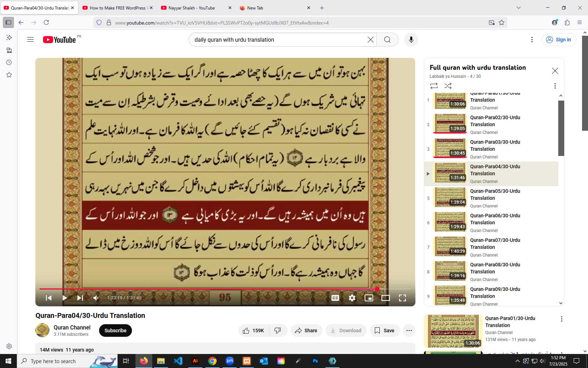Launch Visual Studio Code from taskbar

point(178,361)
